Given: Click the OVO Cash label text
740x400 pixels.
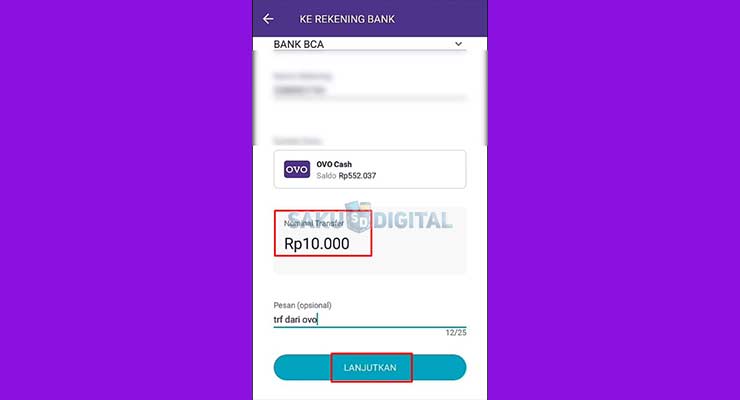Looking at the screenshot, I should point(334,164).
